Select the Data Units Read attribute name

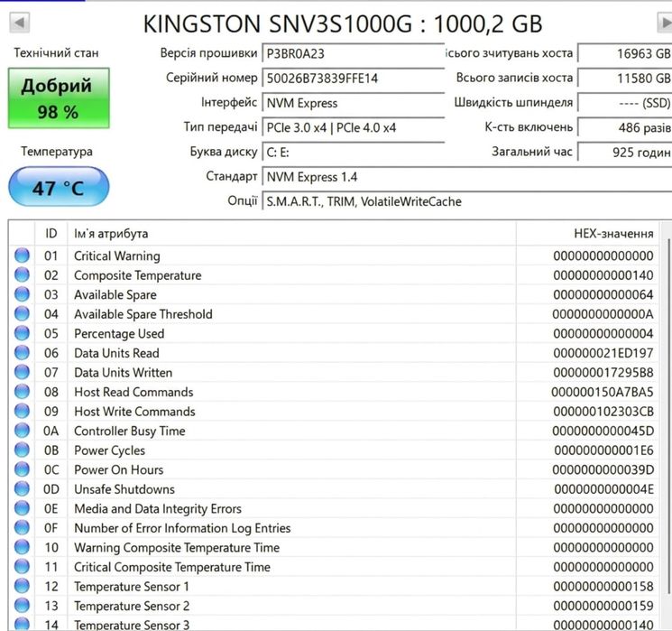(x=116, y=353)
